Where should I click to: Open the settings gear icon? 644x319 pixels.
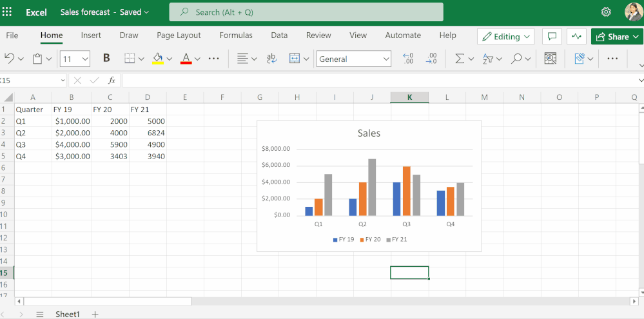[606, 12]
